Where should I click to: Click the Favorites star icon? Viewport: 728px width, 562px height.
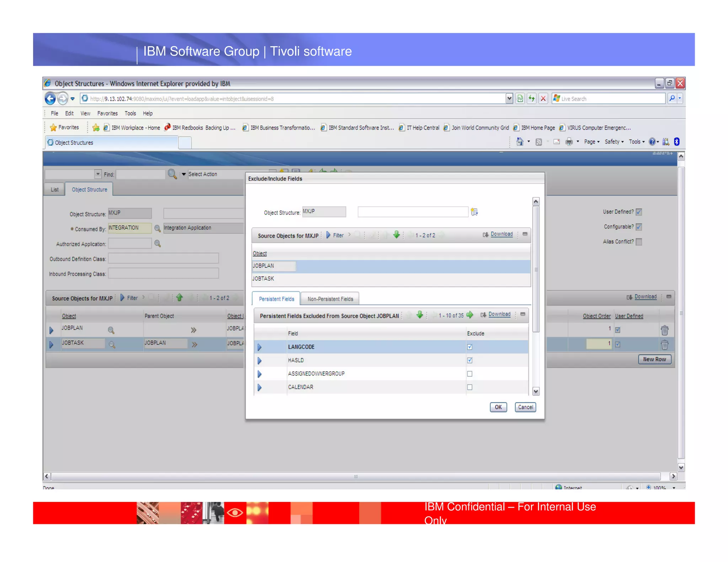click(x=53, y=127)
